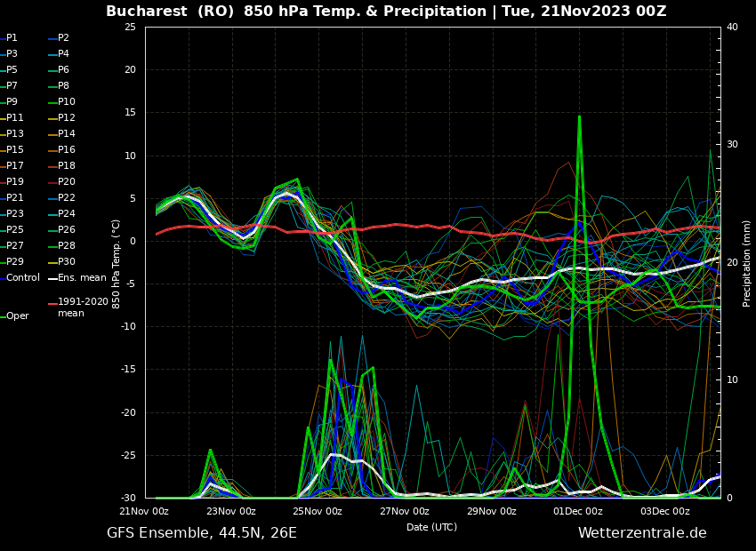756x551 pixels.
Task: Click the Ens. mean legend label
Action: pyautogui.click(x=81, y=278)
